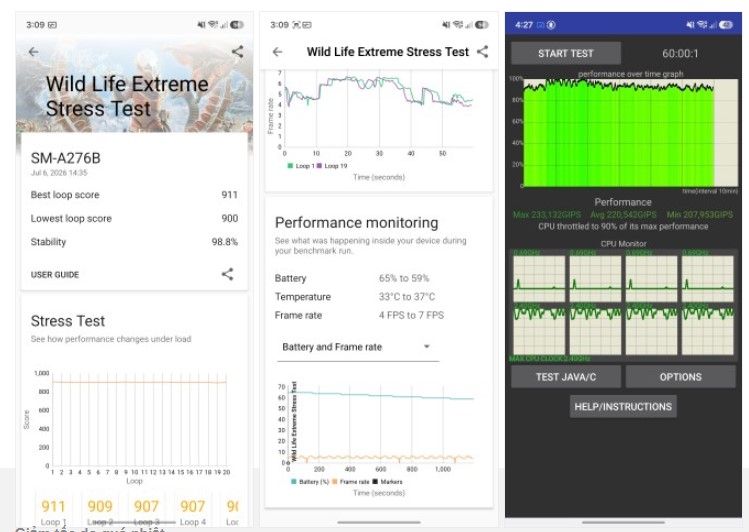Click the Min 207,953GIPS value
This screenshot has width=749, height=532.
click(700, 214)
